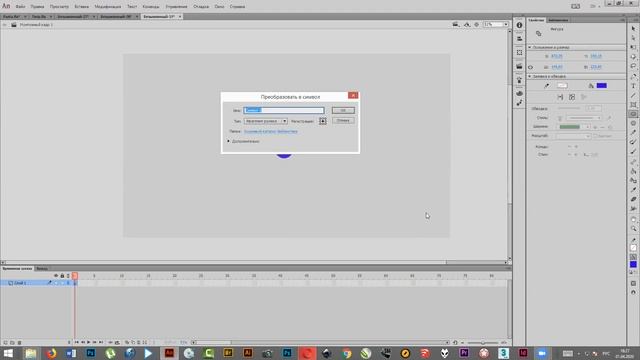This screenshot has width=640, height=360.
Task: Open Premiere Pro from the taskbar
Action: [x=464, y=353]
